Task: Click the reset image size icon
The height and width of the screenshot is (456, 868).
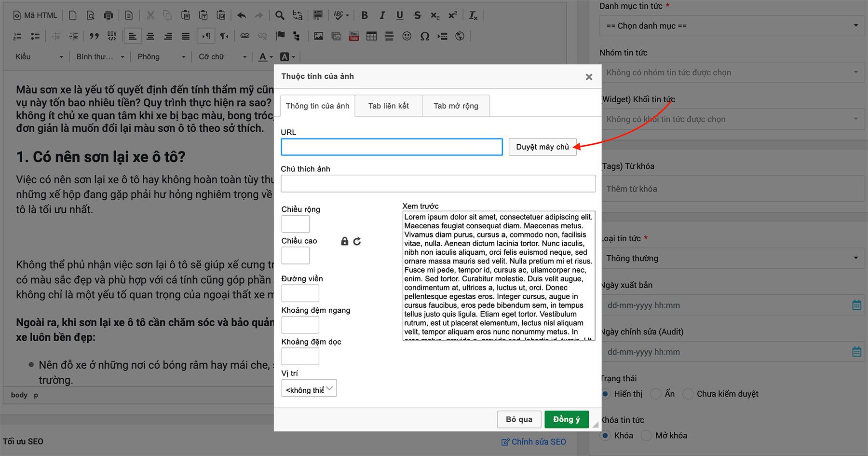Action: pos(357,241)
